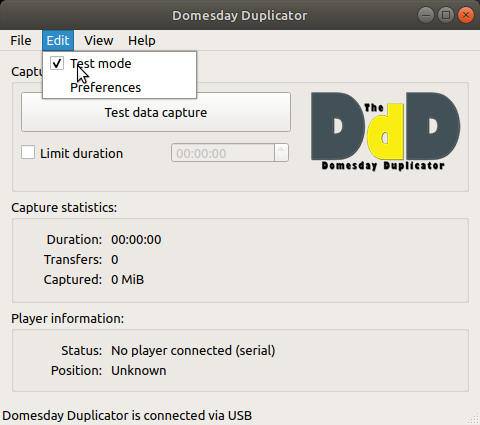Start the Test data capture
This screenshot has width=480, height=425.
156,112
